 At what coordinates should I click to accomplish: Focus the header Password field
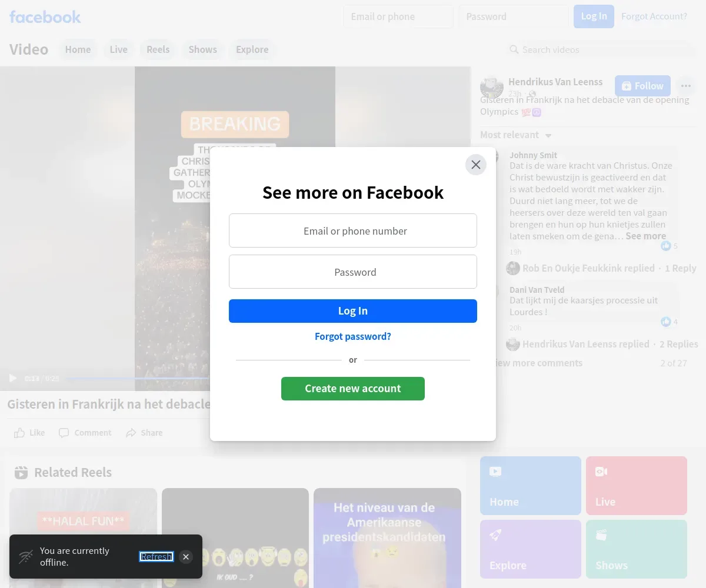(x=514, y=16)
